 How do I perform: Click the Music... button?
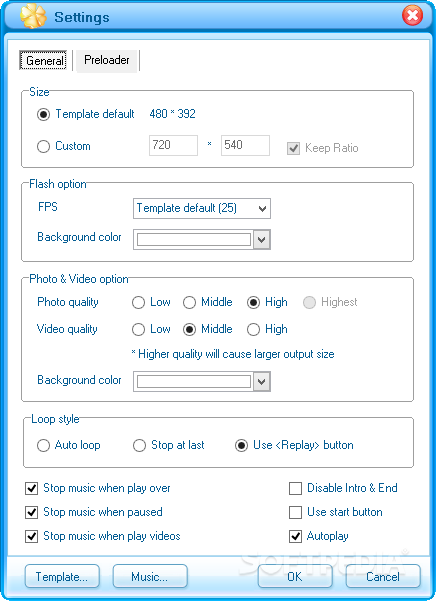(150, 576)
